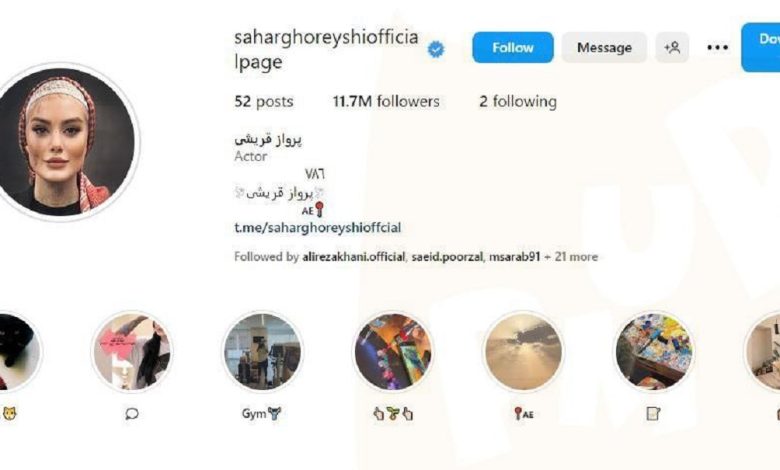This screenshot has height=470, width=780.
Task: Open the Message button
Action: (x=604, y=48)
